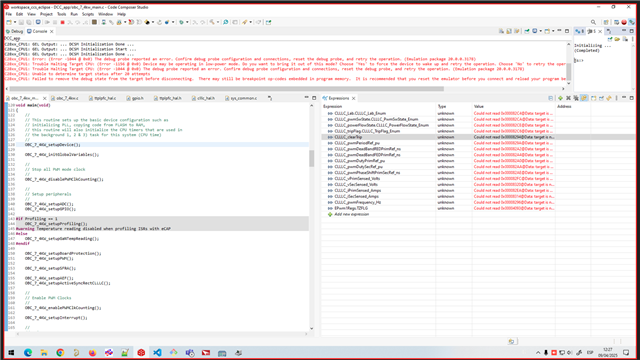Click Collapse All icon in Expressions view
The height and width of the screenshot is (360, 640).
(551, 98)
